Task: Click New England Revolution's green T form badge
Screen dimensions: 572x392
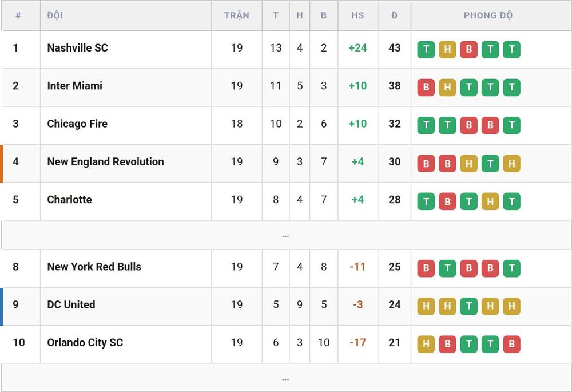Action: pyautogui.click(x=490, y=163)
